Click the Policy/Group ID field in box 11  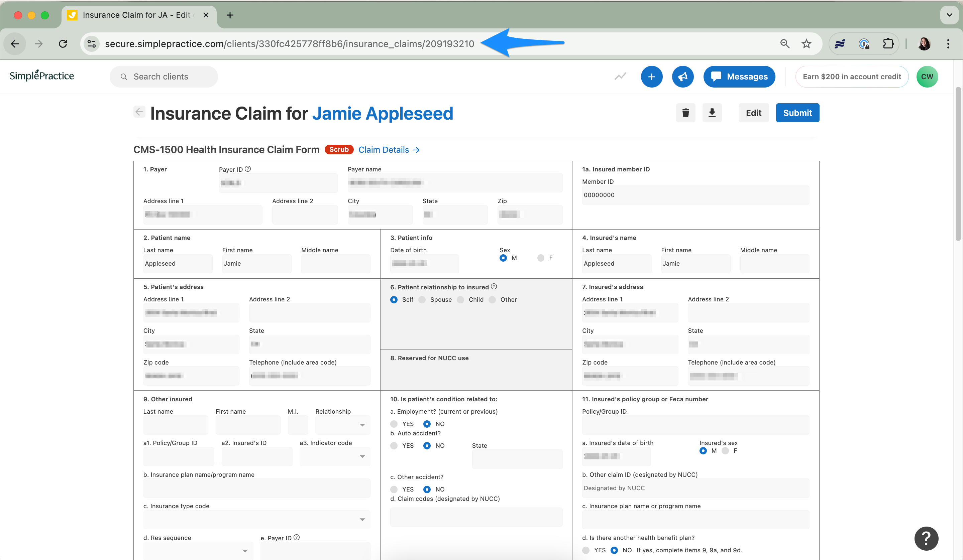[x=695, y=425]
